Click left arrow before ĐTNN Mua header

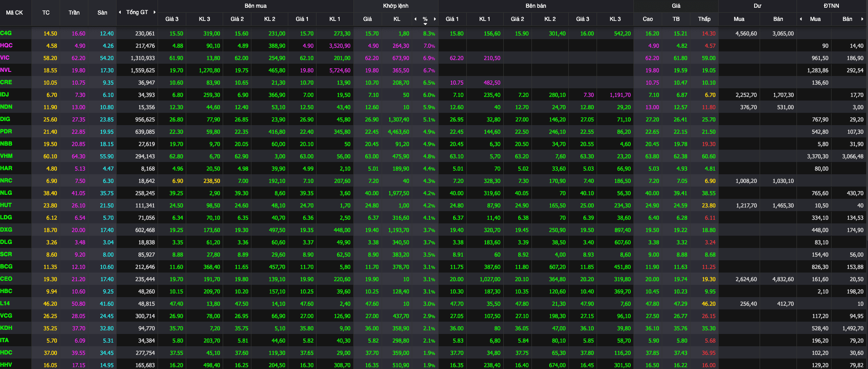pos(801,19)
